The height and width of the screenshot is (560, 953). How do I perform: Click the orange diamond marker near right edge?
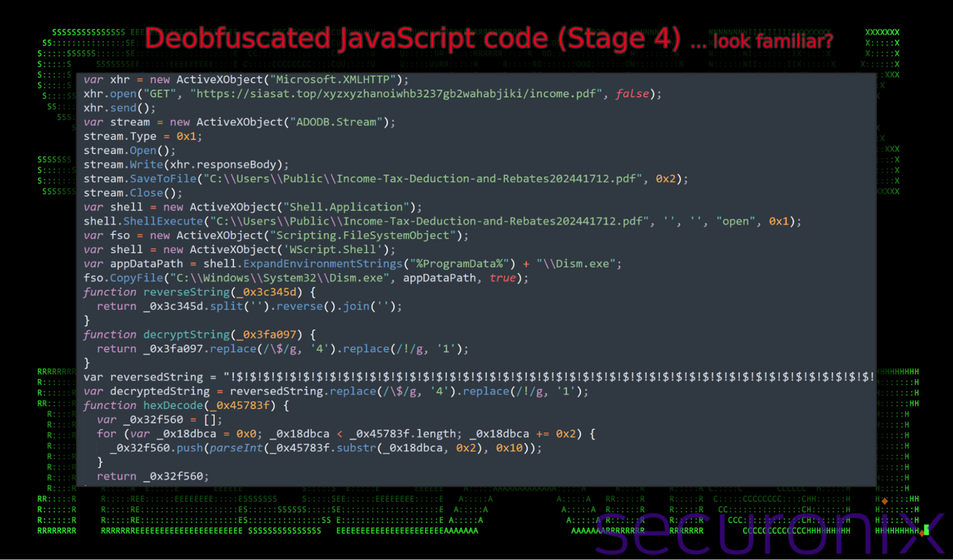pos(885,502)
